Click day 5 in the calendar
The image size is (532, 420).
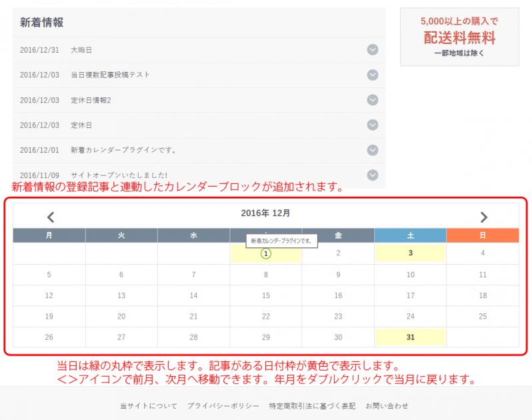click(x=49, y=275)
